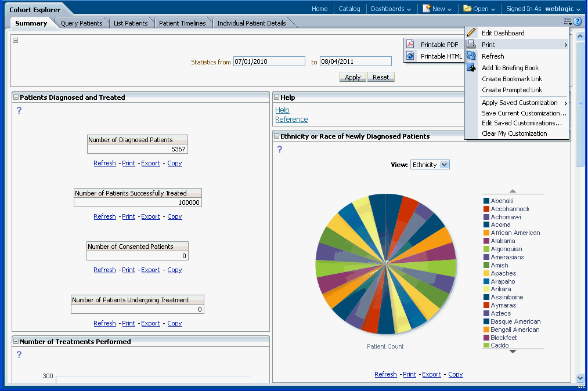Click the Apply button

(x=352, y=77)
